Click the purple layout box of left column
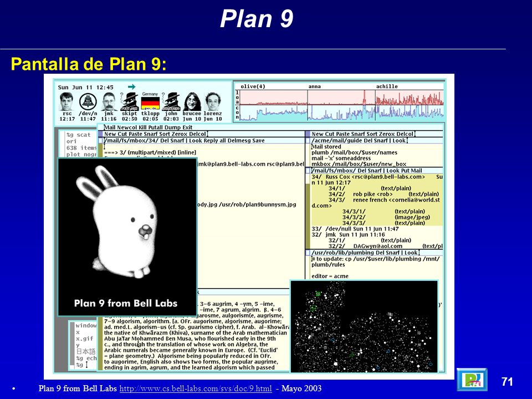This screenshot has width=532, height=399. [100, 134]
